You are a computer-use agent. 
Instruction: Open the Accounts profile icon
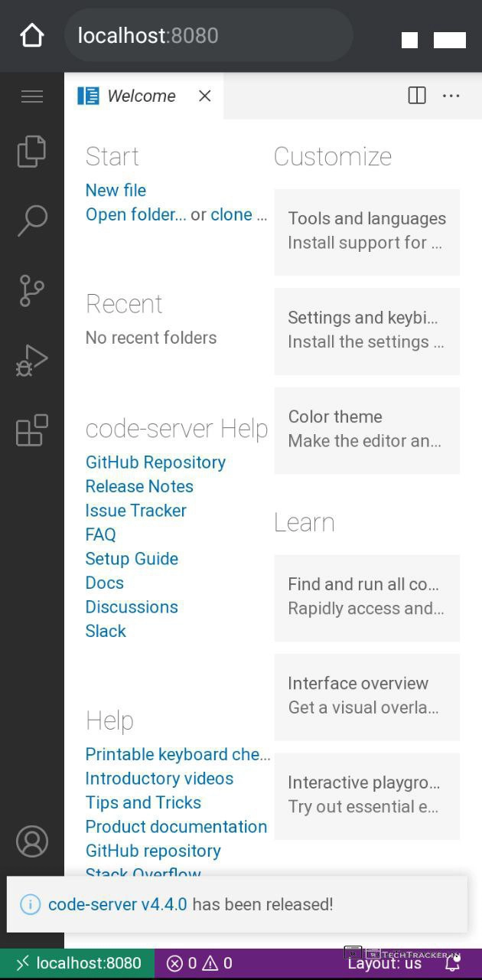(31, 841)
